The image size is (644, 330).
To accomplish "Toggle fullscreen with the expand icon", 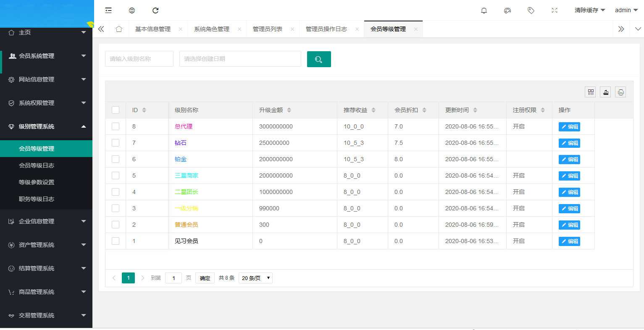I will (554, 10).
